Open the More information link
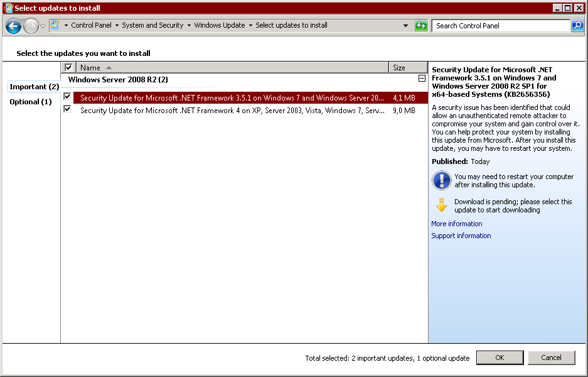The width and height of the screenshot is (588, 377). (x=456, y=224)
